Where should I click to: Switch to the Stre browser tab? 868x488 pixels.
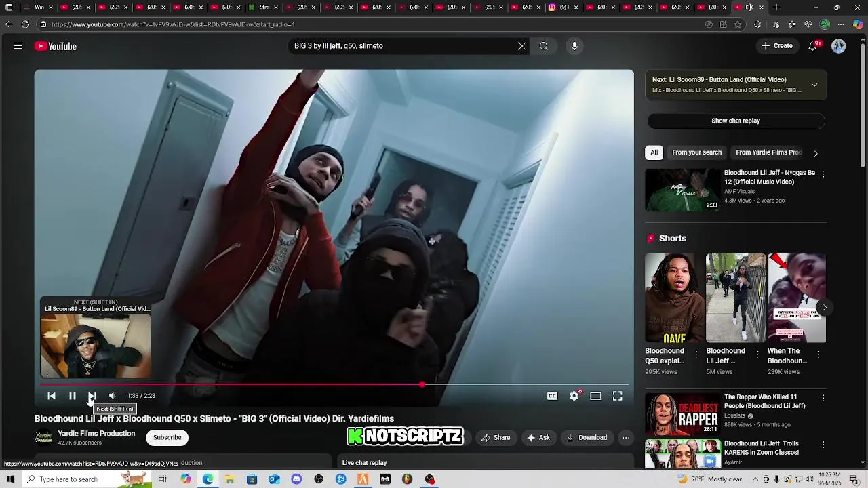(260, 7)
